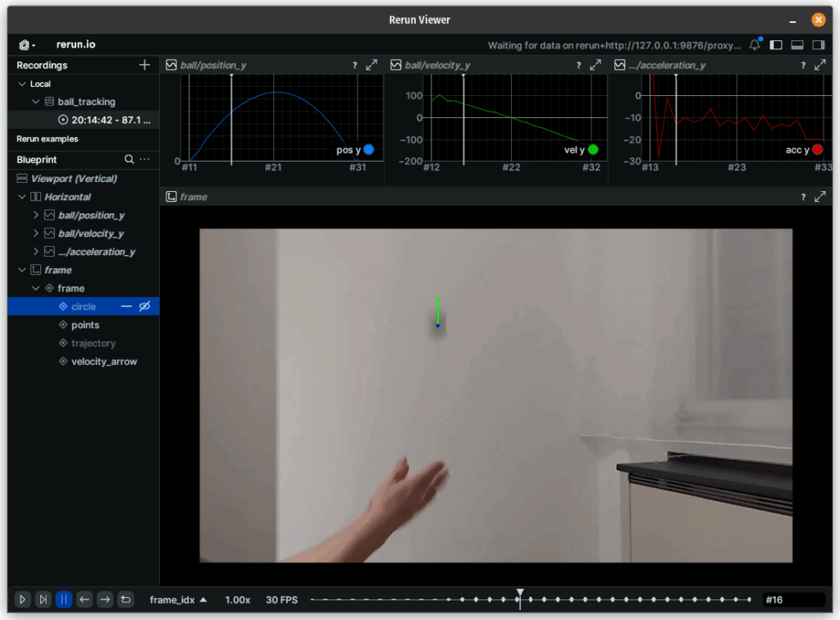Toggle the right selection panel
840x620 pixels.
point(819,45)
